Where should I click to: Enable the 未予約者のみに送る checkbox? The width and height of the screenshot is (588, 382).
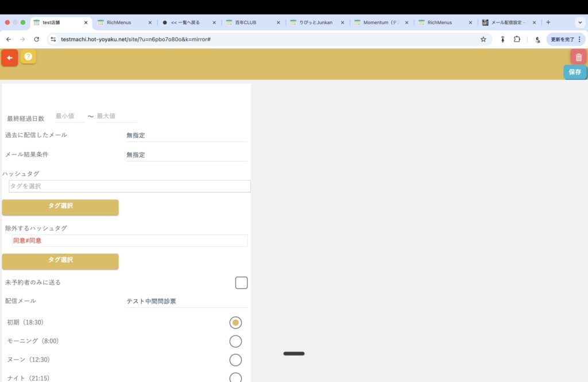pos(241,283)
